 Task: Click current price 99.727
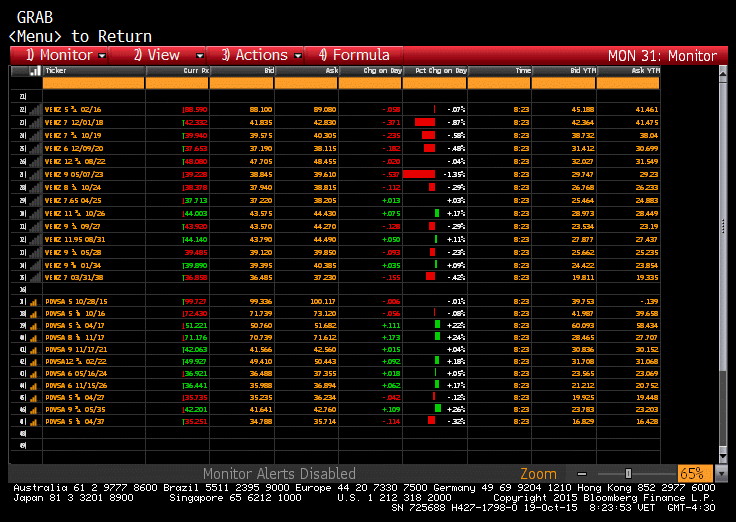tap(195, 302)
